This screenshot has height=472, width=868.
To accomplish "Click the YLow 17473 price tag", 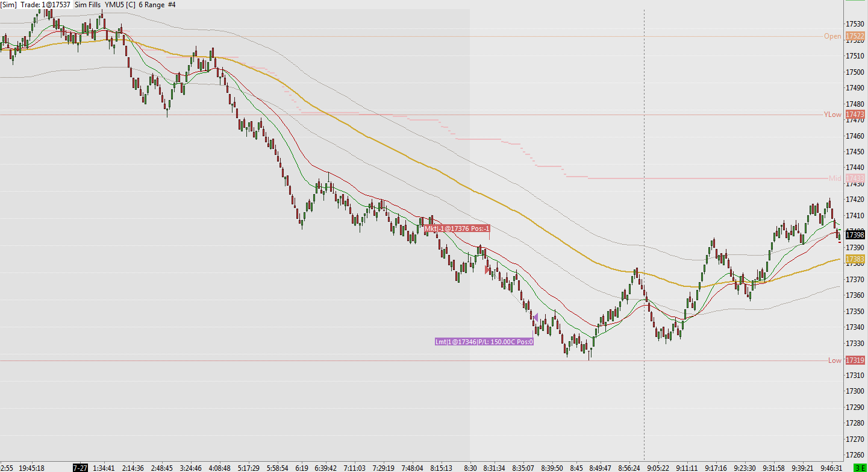I will click(855, 115).
